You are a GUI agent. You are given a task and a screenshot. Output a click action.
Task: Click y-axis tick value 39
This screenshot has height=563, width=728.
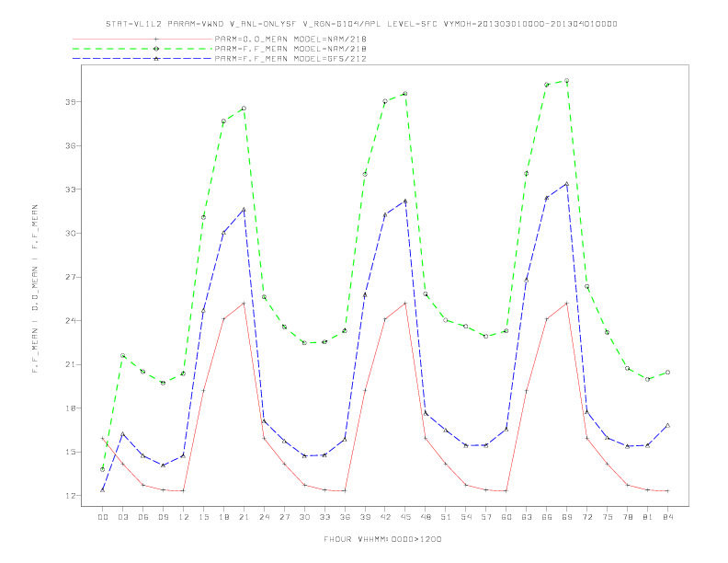(71, 102)
